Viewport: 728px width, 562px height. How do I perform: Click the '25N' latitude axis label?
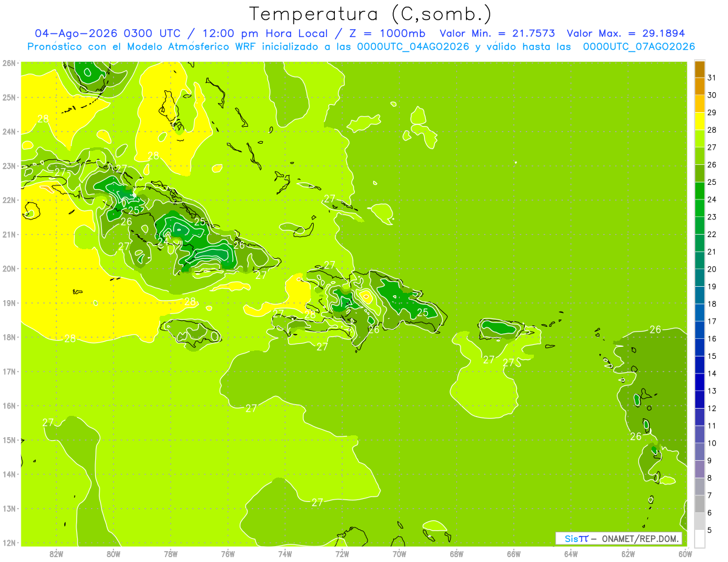[x=9, y=97]
